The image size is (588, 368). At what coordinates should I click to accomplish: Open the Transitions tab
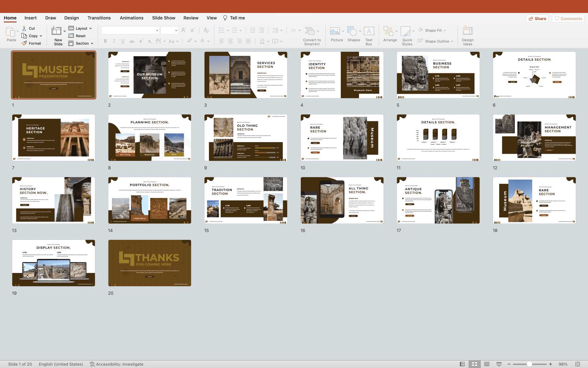(x=99, y=18)
